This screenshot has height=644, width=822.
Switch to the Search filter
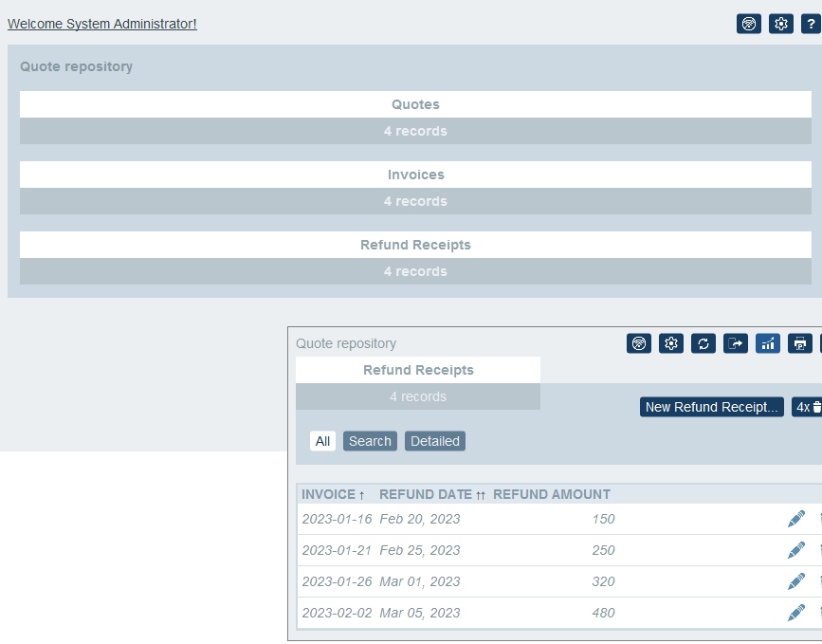click(370, 441)
